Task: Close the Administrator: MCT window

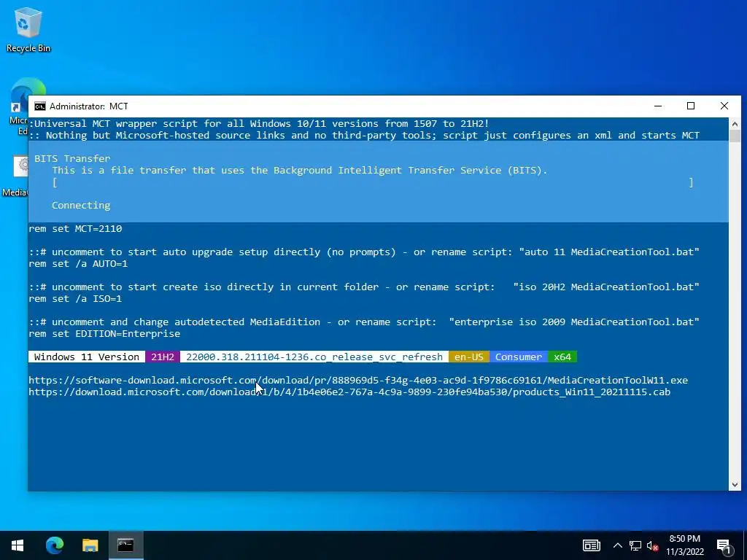Action: pos(724,106)
